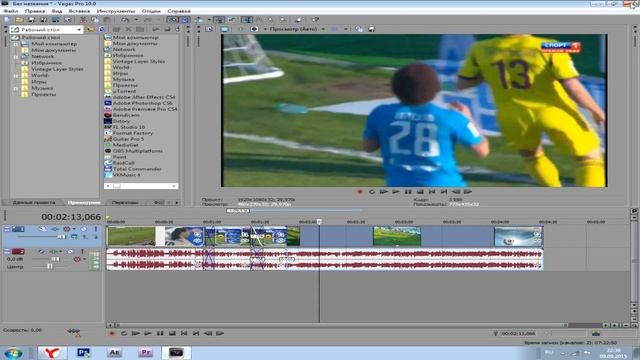Toggle automatic crossfades in the toolbar
The image size is (640, 360).
coord(184,20)
